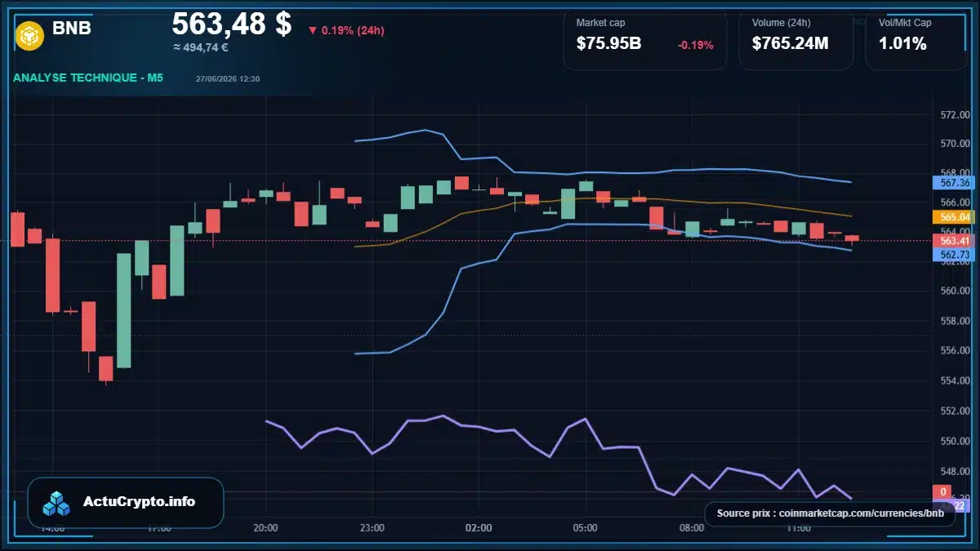This screenshot has width=980, height=551.
Task: Click the 560.00 price axis label
Action: click(955, 291)
